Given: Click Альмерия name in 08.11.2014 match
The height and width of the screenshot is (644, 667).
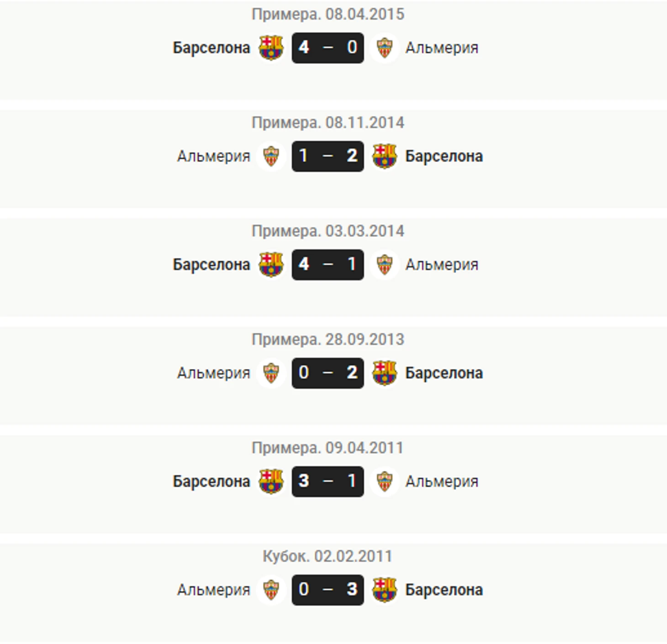Looking at the screenshot, I should coord(214,156).
